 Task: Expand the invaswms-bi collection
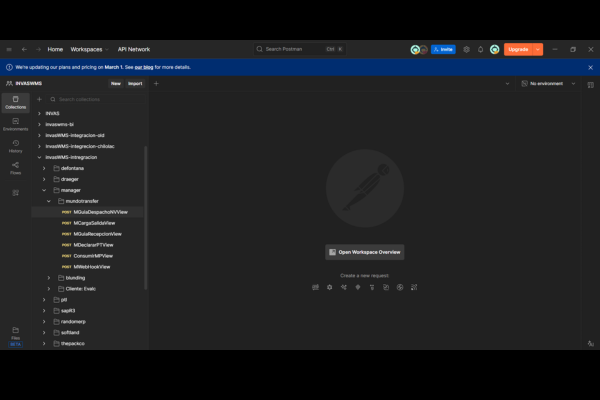[39, 124]
